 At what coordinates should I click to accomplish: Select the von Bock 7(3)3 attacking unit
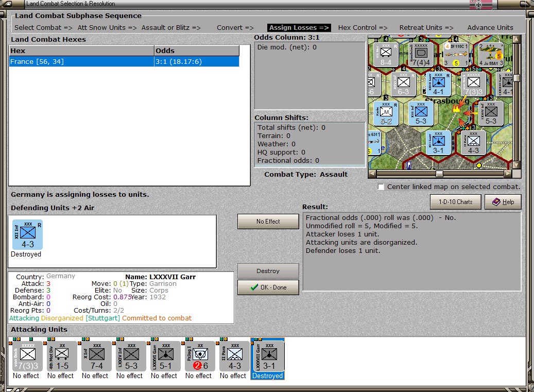27,356
